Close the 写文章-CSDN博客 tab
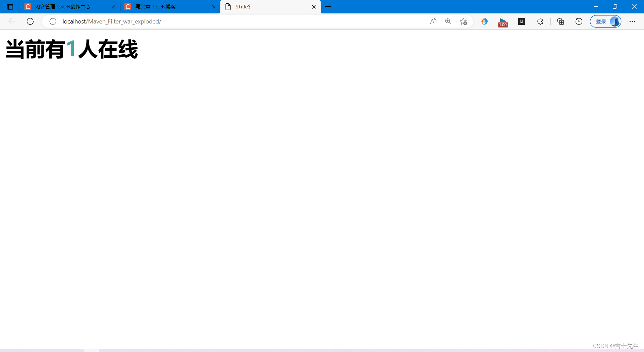 click(x=214, y=7)
